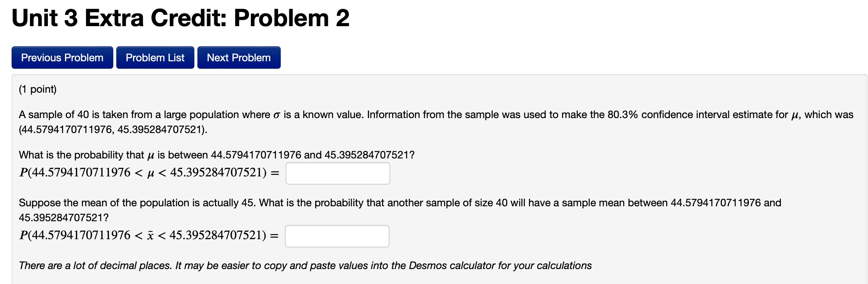Click the confidence interval values in parentheses

[111, 130]
